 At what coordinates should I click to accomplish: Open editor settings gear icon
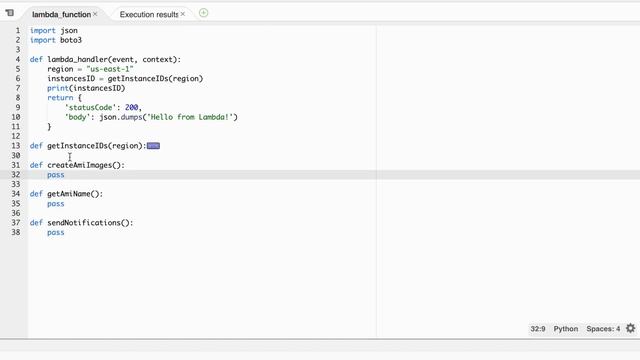(x=631, y=328)
